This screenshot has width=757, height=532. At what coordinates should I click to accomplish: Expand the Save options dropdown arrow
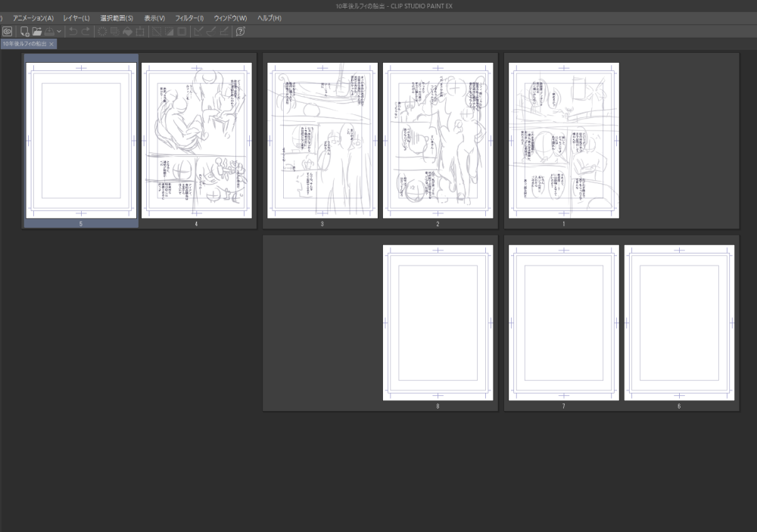coord(58,32)
